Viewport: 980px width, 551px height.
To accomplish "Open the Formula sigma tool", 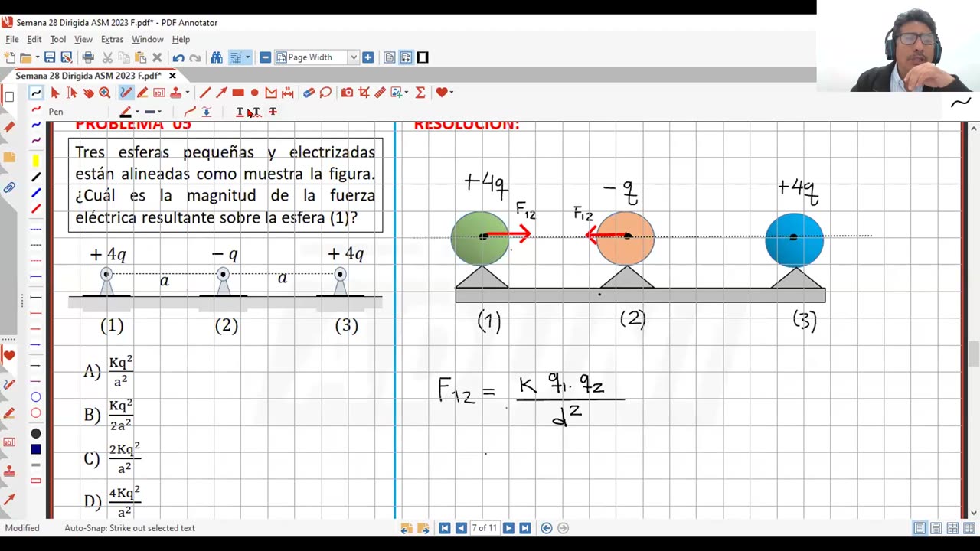I will (x=420, y=93).
